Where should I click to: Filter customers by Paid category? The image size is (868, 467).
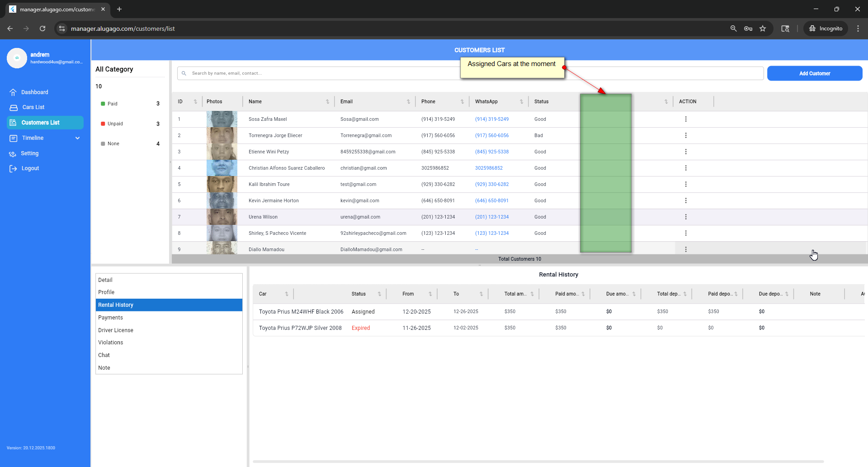112,104
